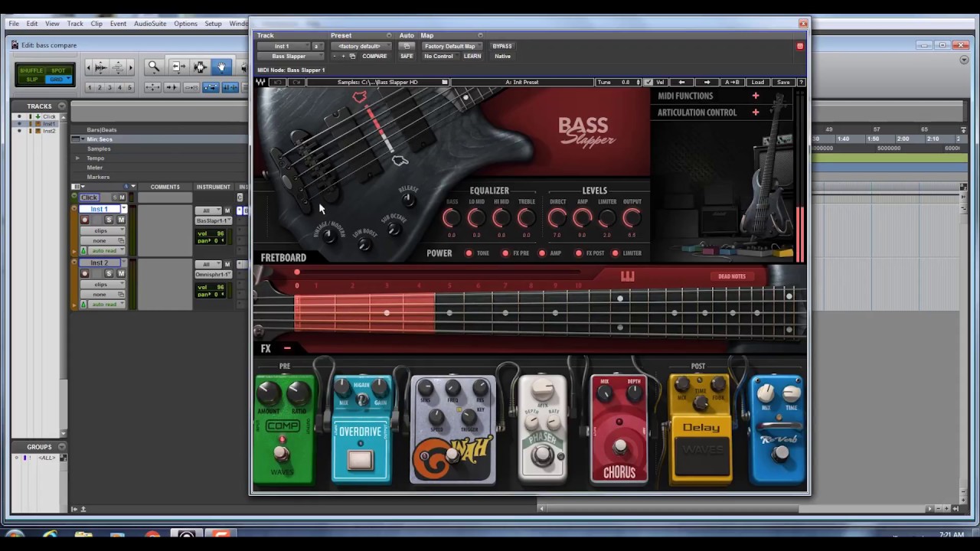980x551 pixels.
Task: Collapse the FX section minus icon
Action: 287,348
